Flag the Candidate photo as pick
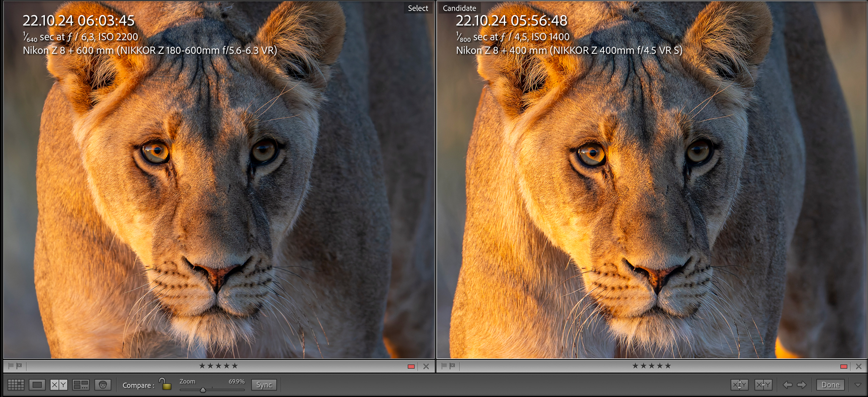This screenshot has height=397, width=868. click(444, 366)
